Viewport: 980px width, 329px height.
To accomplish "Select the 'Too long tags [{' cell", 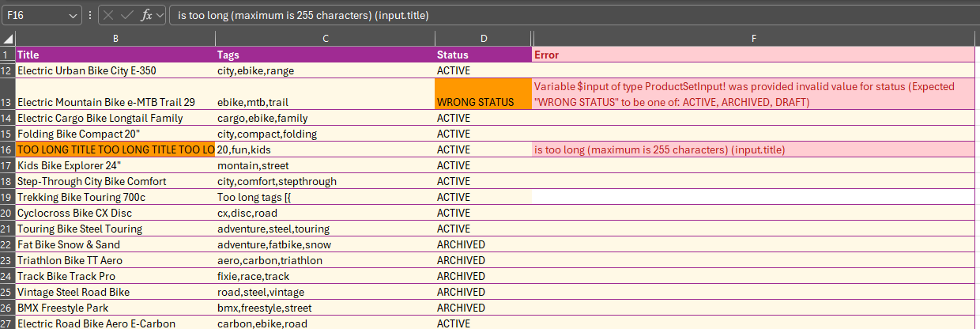I will click(325, 197).
